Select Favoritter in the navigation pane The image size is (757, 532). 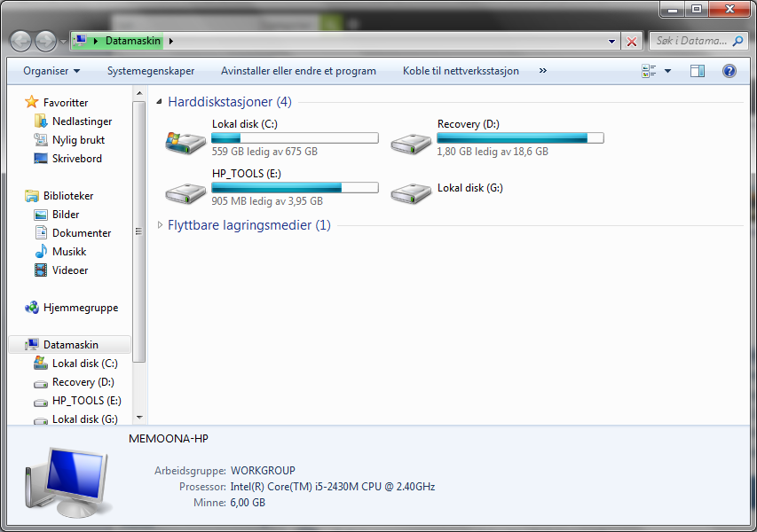click(66, 103)
